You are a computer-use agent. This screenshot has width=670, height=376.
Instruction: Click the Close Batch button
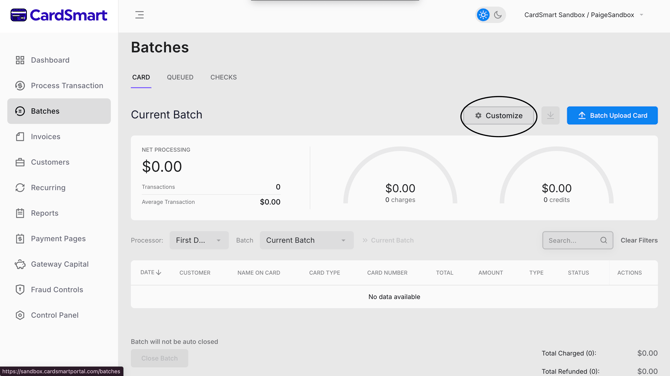click(x=159, y=358)
